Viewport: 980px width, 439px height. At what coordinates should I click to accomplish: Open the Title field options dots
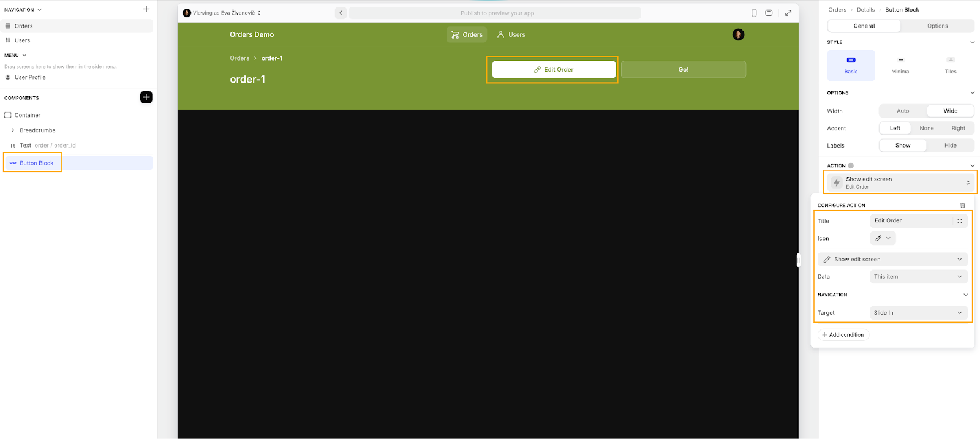click(x=960, y=221)
